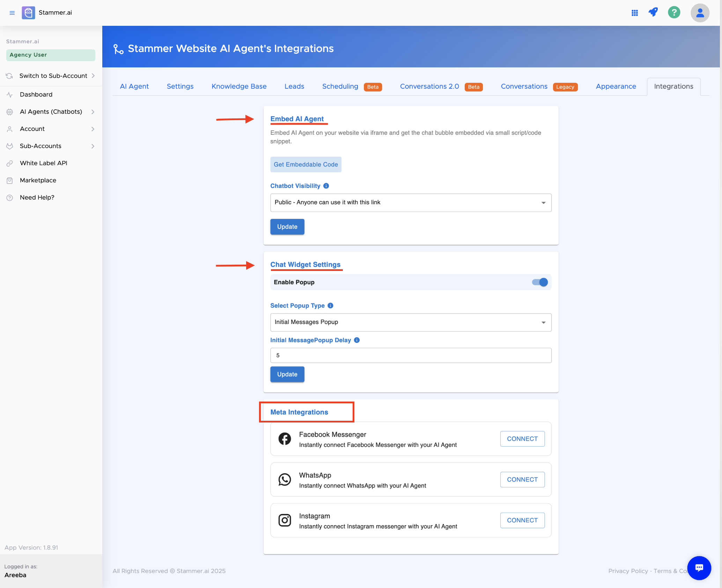Click the Switch to Sub-Account sync icon
Image resolution: width=722 pixels, height=588 pixels.
click(9, 76)
